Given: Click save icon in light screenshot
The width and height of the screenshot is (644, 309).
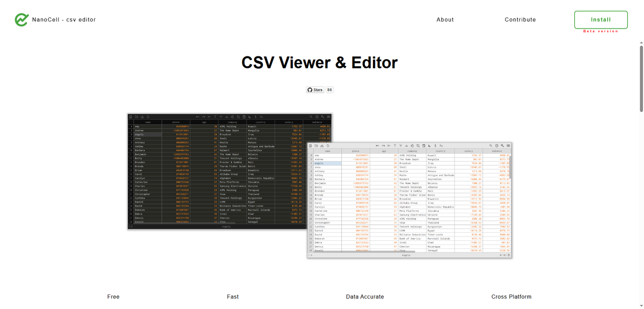Looking at the screenshot, I should point(322,146).
